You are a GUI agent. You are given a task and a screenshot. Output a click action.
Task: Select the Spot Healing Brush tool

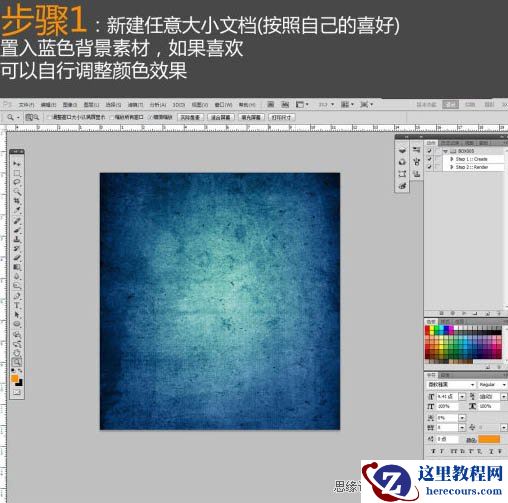click(17, 221)
